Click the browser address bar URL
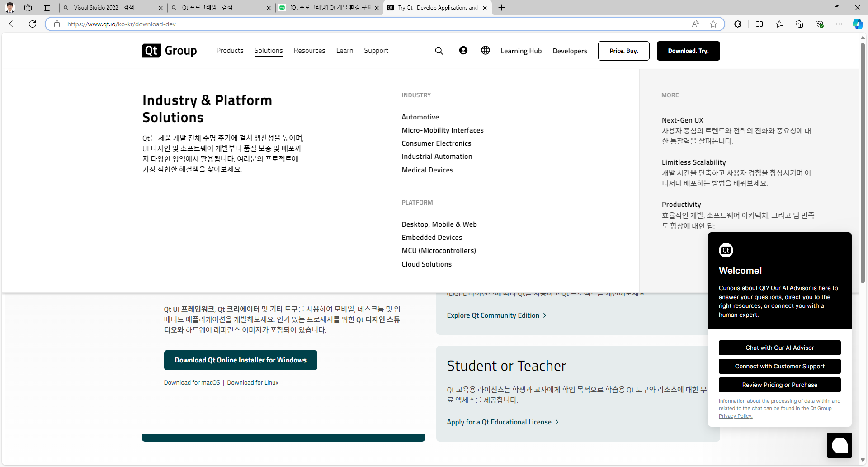 point(121,24)
